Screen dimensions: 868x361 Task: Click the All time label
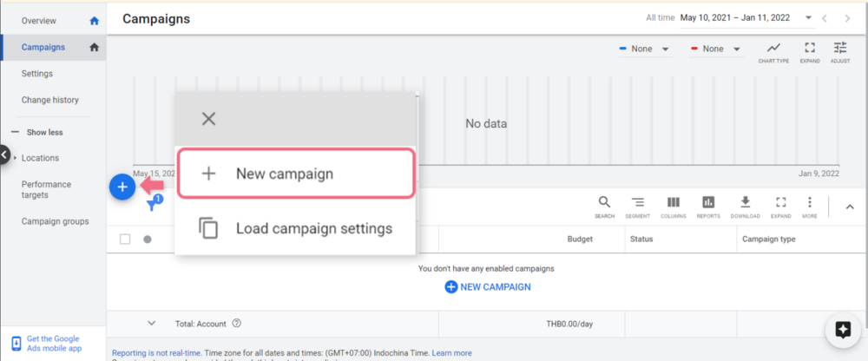660,18
